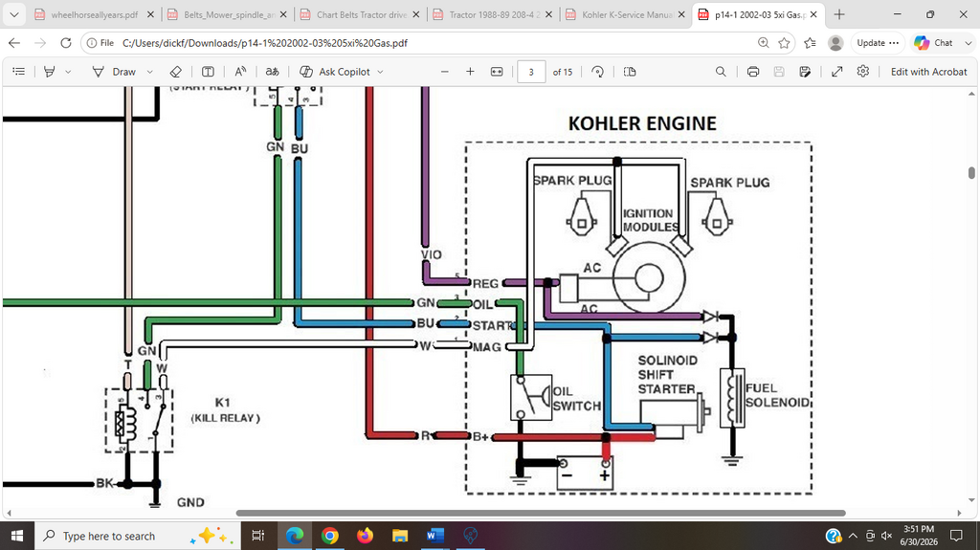This screenshot has width=980, height=550.
Task: Expand the Draw options dropdown
Action: coord(149,72)
